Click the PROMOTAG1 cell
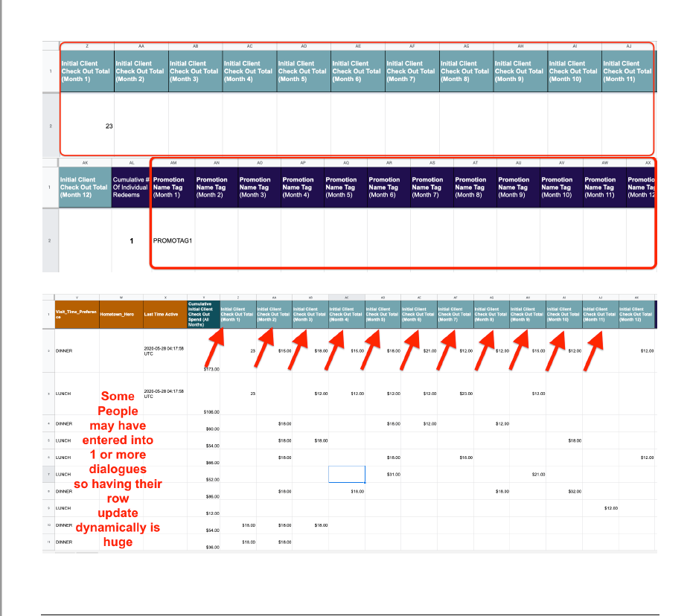The width and height of the screenshot is (690, 616). pos(173,240)
